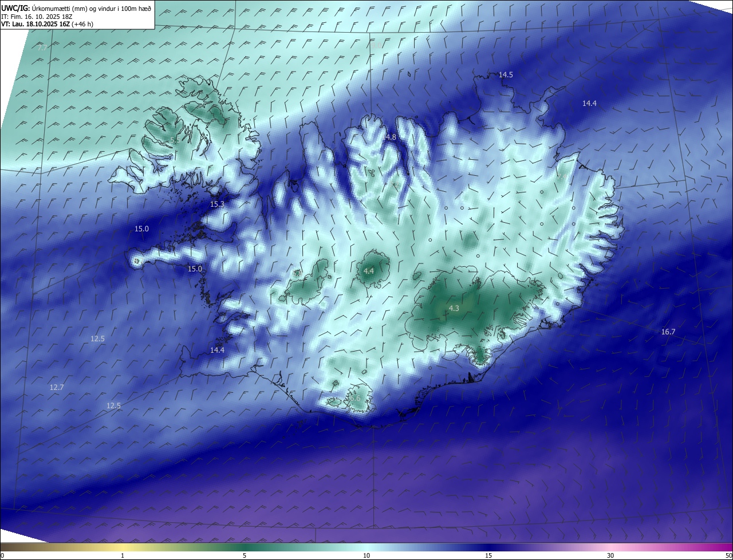Click the 14.4 value near the Reykjanes peninsula

point(217,350)
